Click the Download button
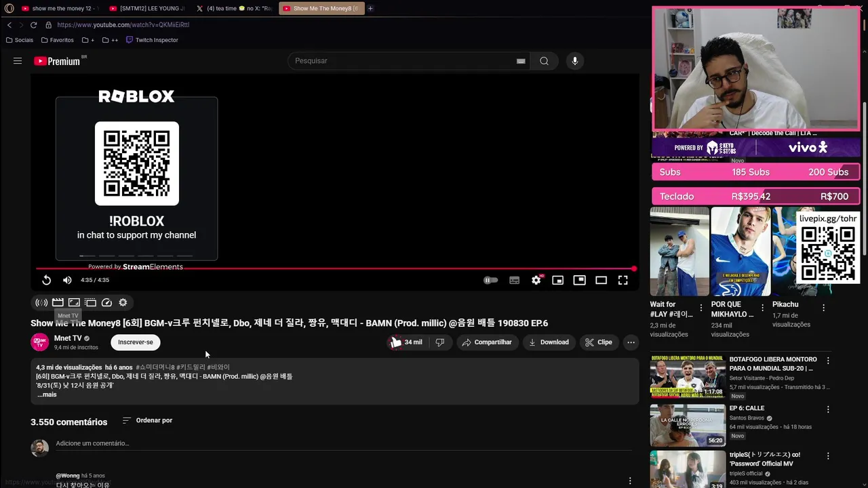Viewport: 868px width, 488px height. pyautogui.click(x=549, y=342)
